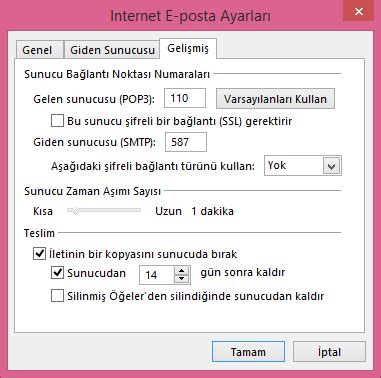381x378 pixels.
Task: Click the İptal button
Action: (x=329, y=352)
